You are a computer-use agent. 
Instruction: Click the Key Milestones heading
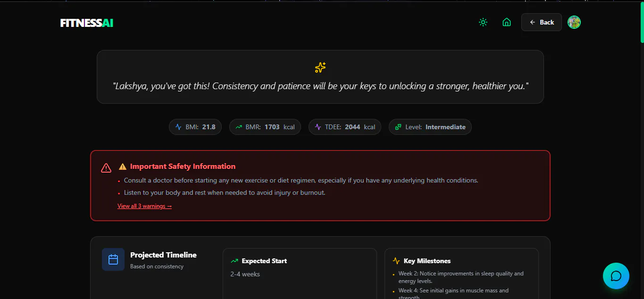(x=427, y=261)
